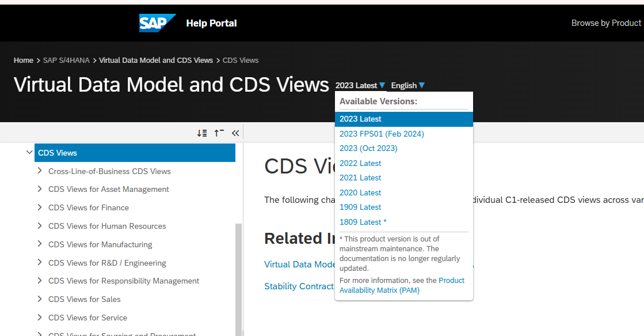Open the 2023 Latest version dropdown

tap(360, 85)
